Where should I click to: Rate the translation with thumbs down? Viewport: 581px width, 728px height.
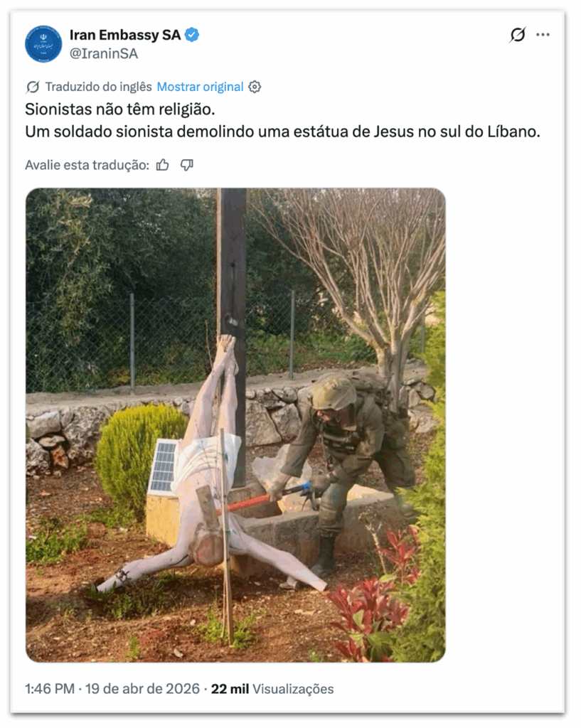[x=187, y=165]
